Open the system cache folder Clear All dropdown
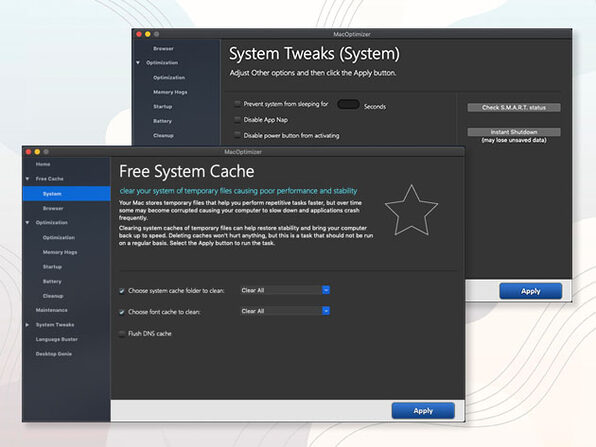Viewport: 596px width, 447px height. [285, 290]
